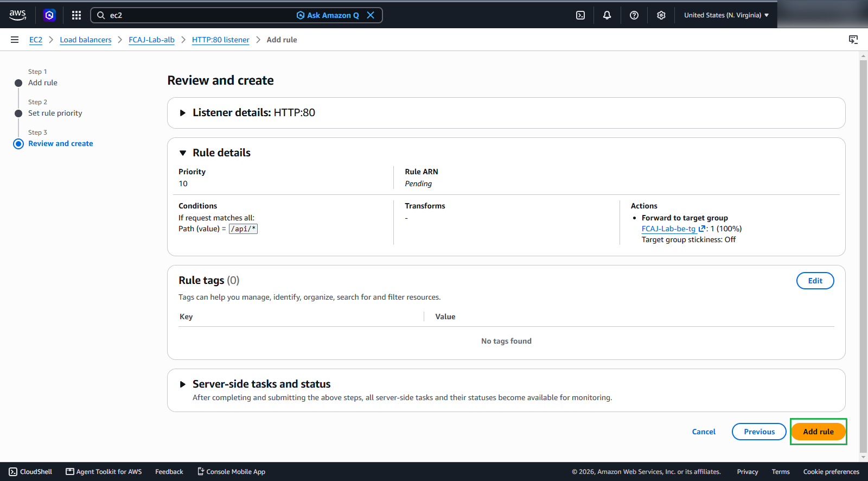The height and width of the screenshot is (481, 868).
Task: Click the search magnifier icon
Action: tap(101, 15)
